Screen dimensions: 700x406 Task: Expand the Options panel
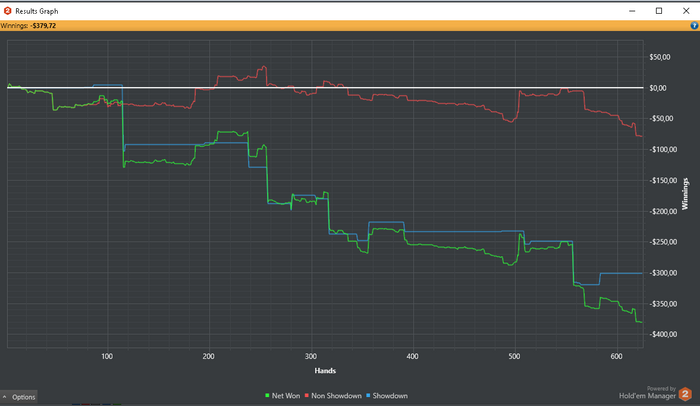[19, 397]
